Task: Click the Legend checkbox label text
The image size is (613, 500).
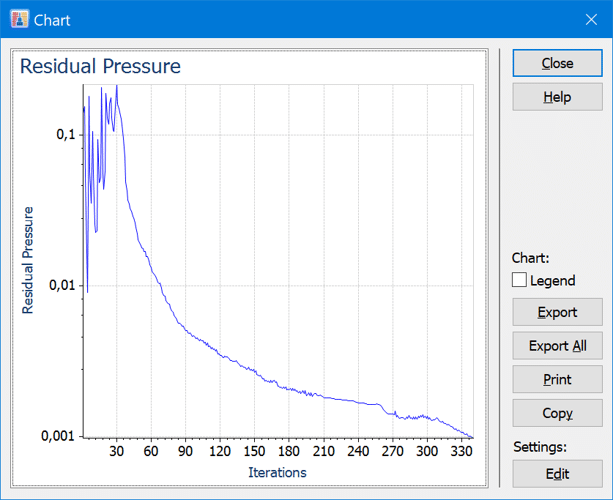Action: point(552,281)
